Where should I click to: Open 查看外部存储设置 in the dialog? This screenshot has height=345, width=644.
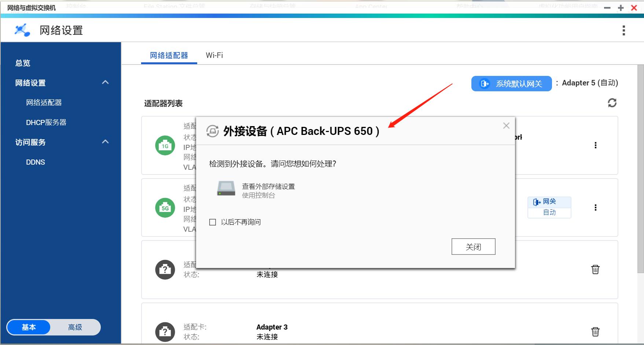[x=268, y=186]
